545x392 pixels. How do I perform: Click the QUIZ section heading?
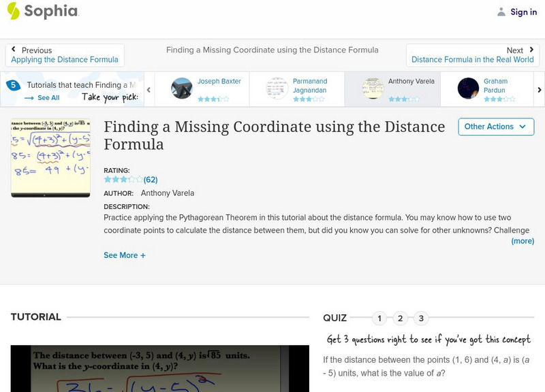(x=334, y=318)
